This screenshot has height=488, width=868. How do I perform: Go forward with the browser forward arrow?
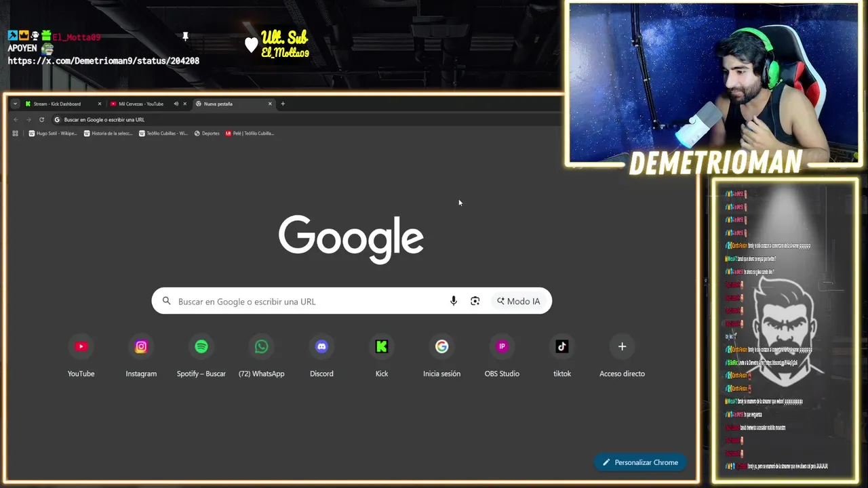[x=28, y=119]
